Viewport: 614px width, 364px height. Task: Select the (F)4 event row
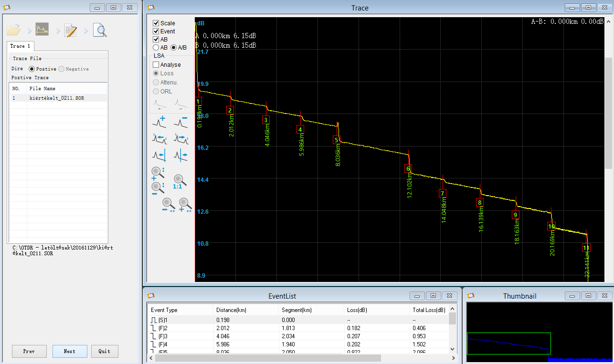click(298, 344)
